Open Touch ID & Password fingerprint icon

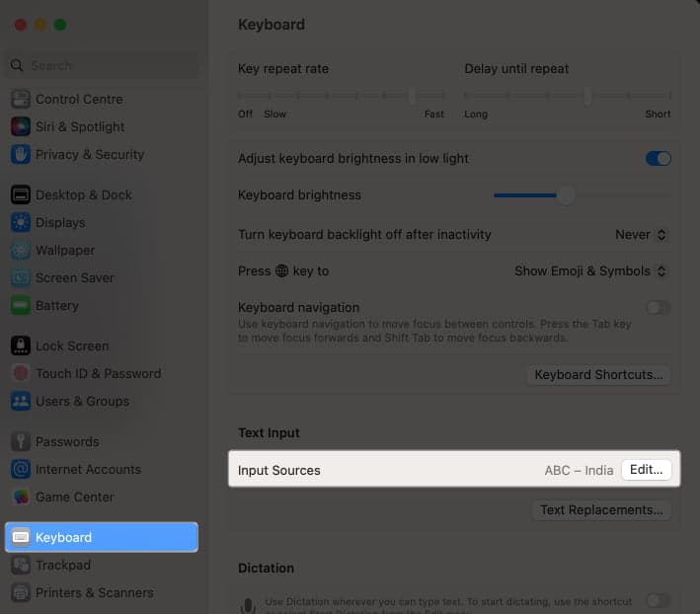pos(21,373)
